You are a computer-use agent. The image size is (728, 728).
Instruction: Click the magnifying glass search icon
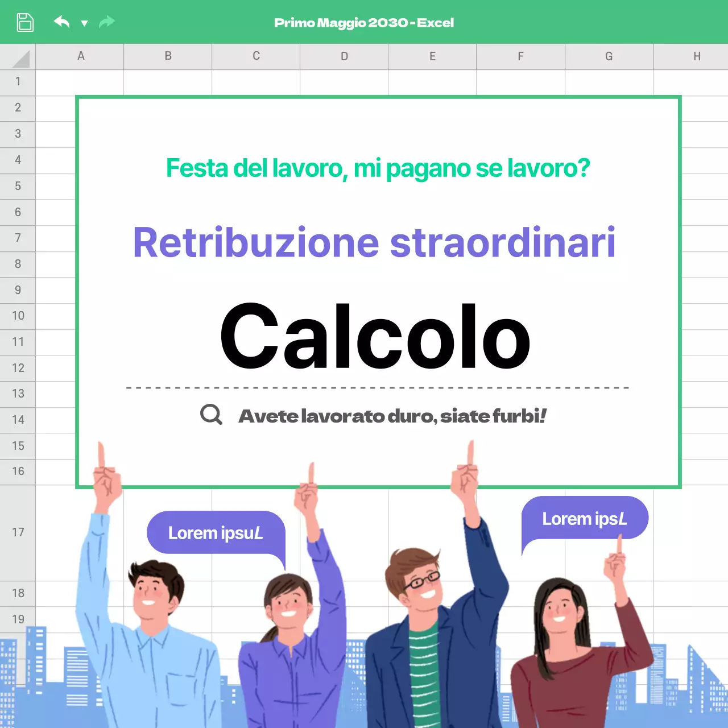[210, 415]
